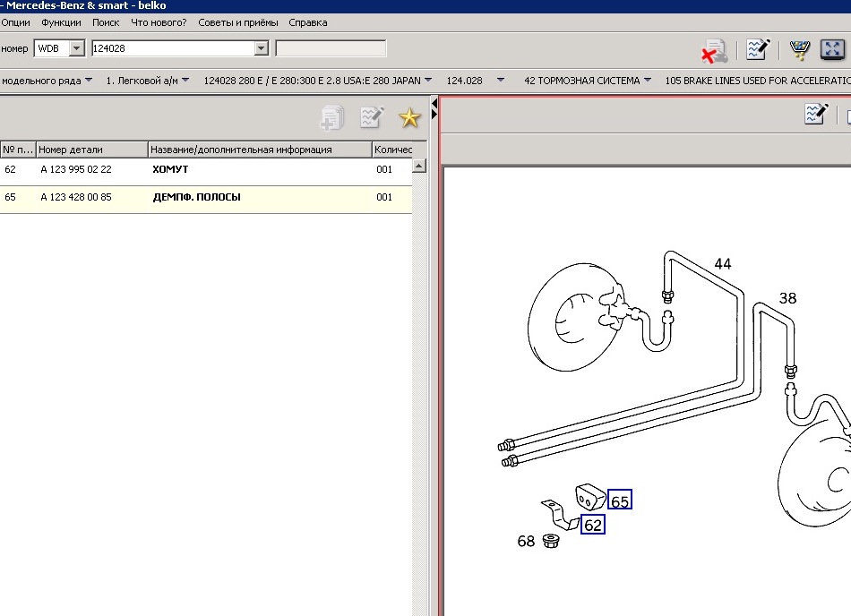Expand the 124028 model number combo box
This screenshot has width=851, height=616.
click(262, 48)
